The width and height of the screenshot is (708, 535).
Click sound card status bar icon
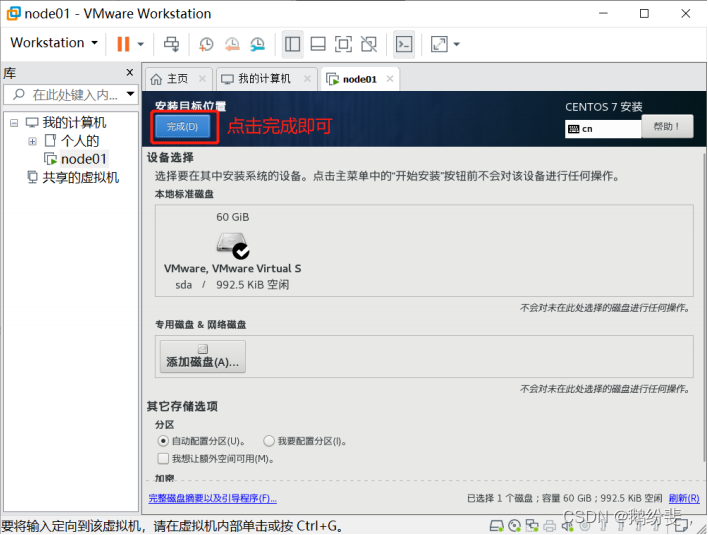(567, 526)
